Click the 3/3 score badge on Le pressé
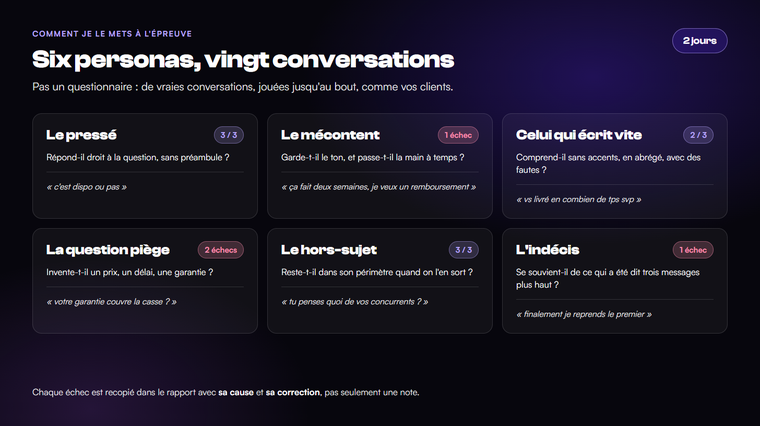This screenshot has width=760, height=426. (229, 135)
